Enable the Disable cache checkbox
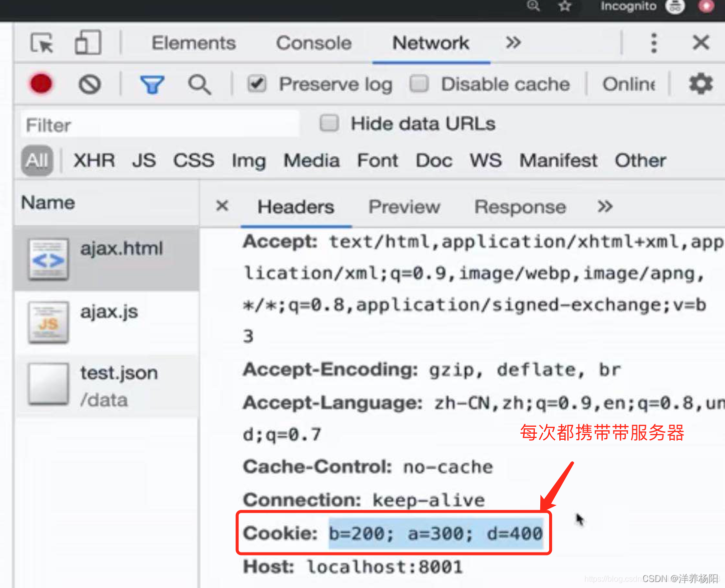725x588 pixels. [x=419, y=84]
